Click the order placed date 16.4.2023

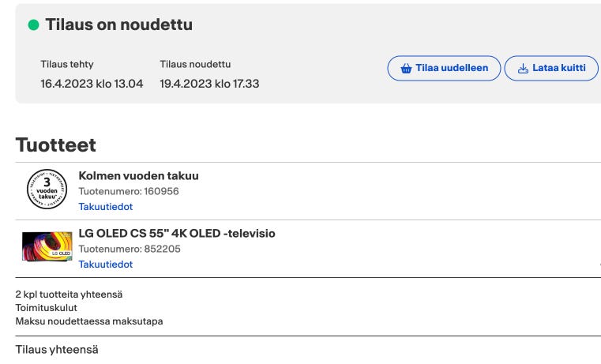92,84
